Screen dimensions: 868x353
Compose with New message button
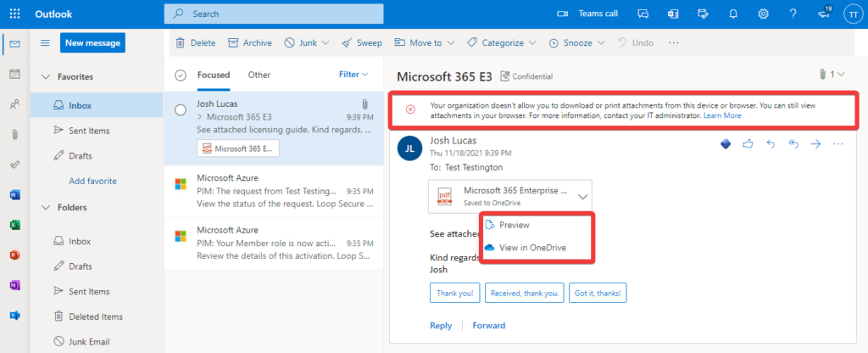click(92, 42)
